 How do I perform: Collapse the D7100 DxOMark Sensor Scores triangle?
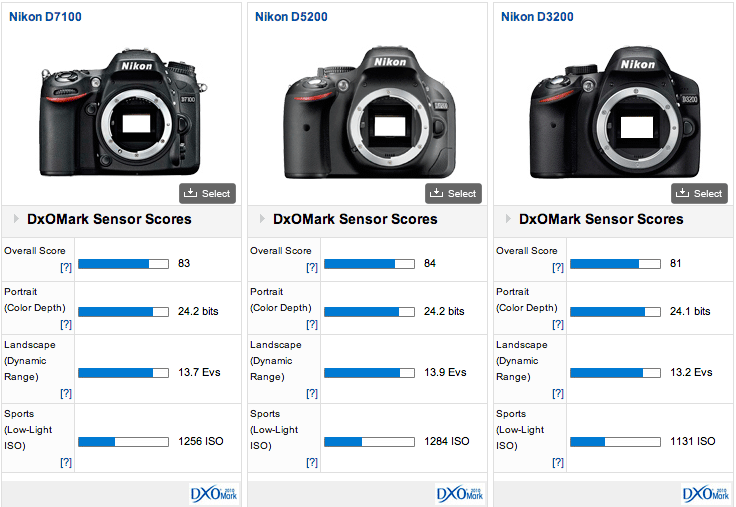point(16,219)
